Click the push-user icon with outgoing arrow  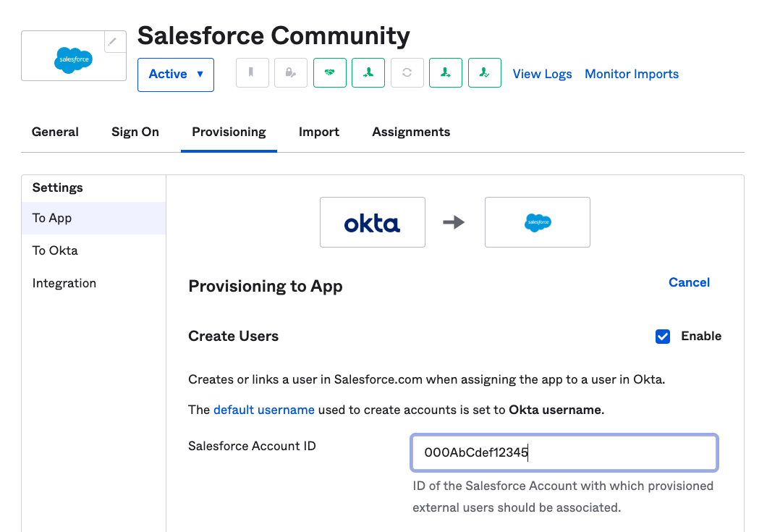pyautogui.click(x=446, y=72)
